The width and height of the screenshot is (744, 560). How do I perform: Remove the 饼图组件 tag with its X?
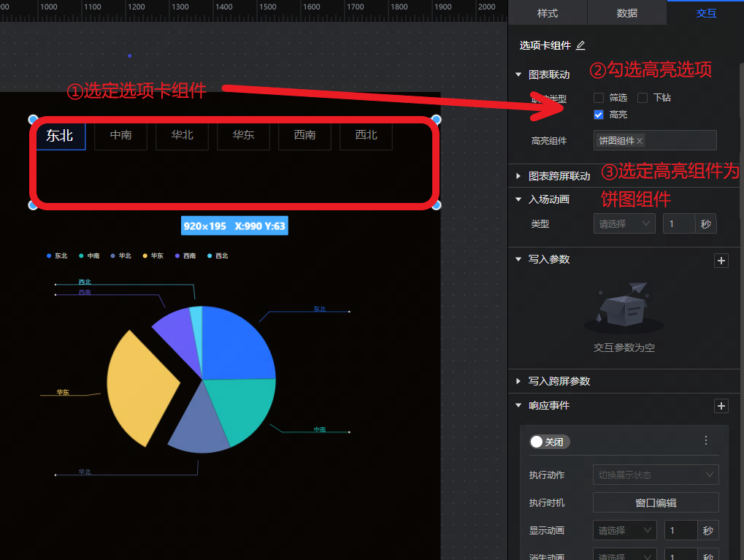pos(640,141)
